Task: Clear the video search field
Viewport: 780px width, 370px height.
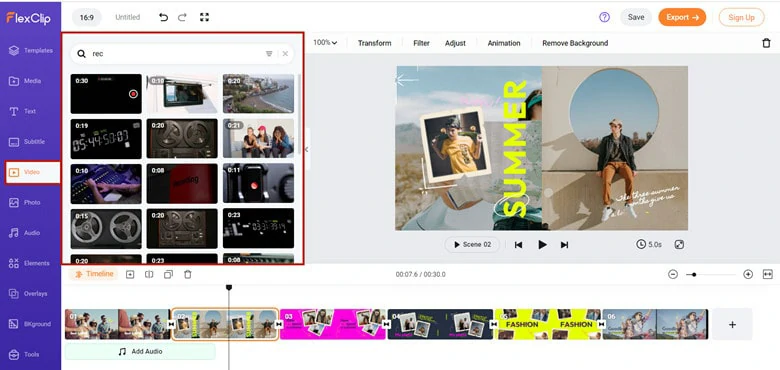Action: click(x=285, y=54)
